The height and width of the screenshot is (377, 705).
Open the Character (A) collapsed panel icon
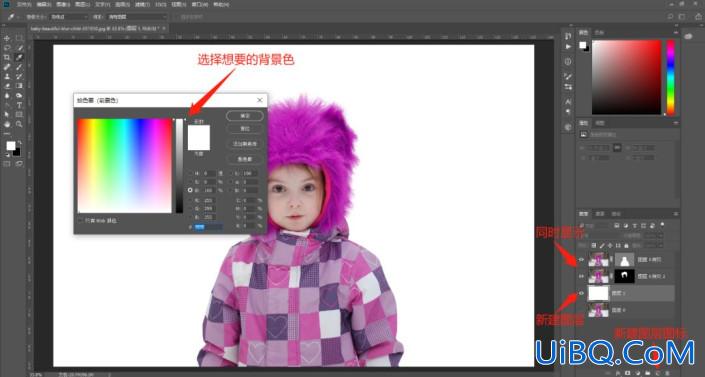(x=568, y=102)
